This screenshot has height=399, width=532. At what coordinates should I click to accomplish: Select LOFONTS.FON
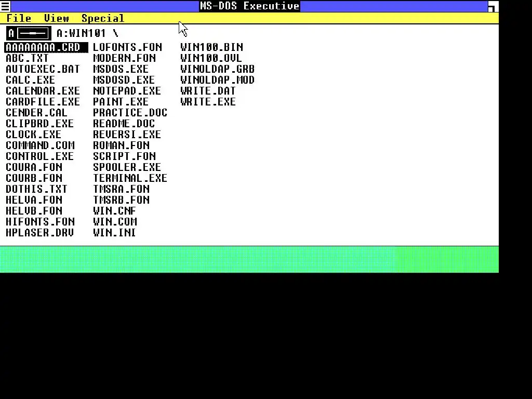tap(128, 47)
